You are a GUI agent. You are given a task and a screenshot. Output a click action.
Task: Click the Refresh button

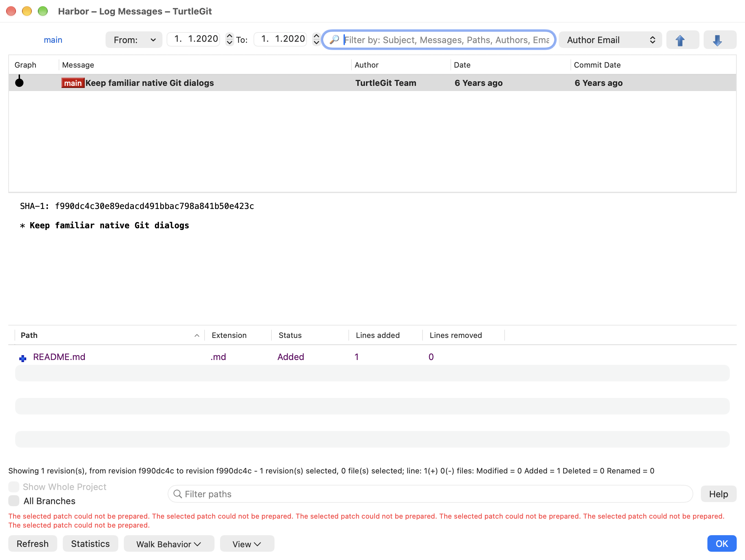point(33,544)
